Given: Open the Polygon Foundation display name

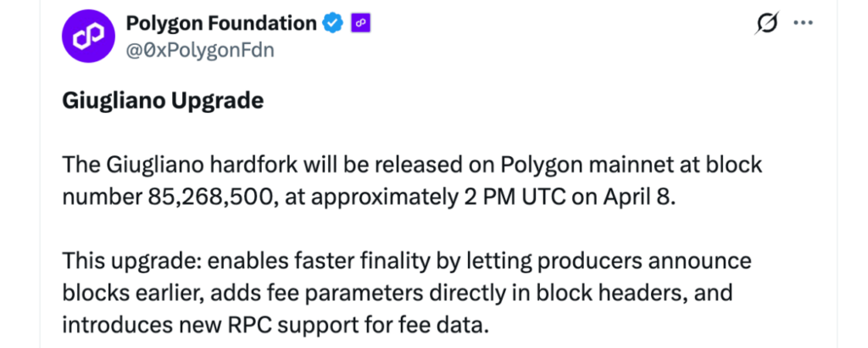Looking at the screenshot, I should pos(221,24).
